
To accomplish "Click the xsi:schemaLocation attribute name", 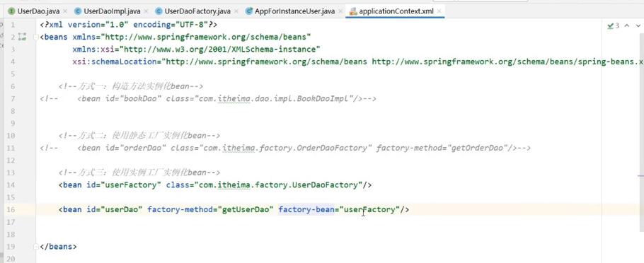I will pos(115,62).
